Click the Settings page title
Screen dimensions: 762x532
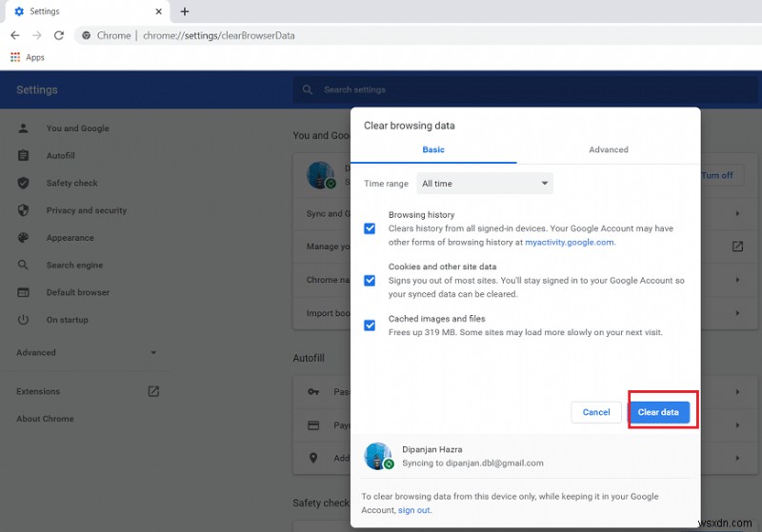point(37,89)
